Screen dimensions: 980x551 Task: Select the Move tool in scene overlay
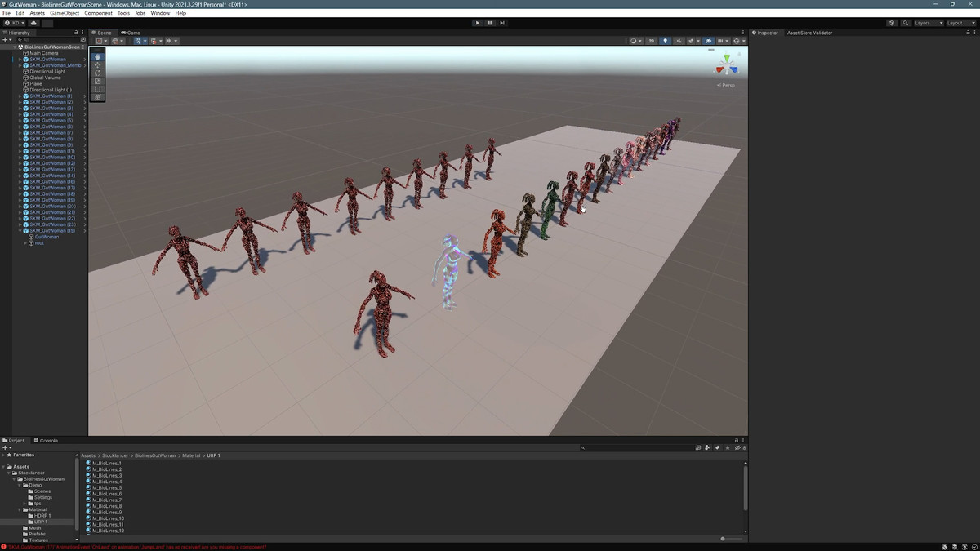(x=98, y=64)
